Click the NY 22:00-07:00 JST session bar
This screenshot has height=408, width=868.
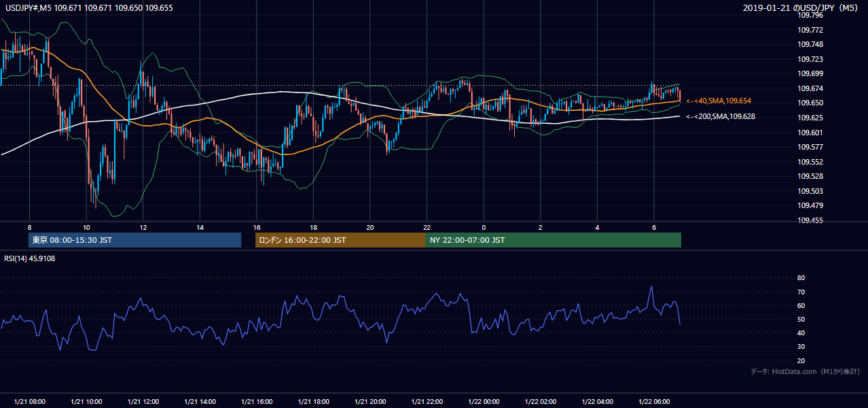click(554, 240)
